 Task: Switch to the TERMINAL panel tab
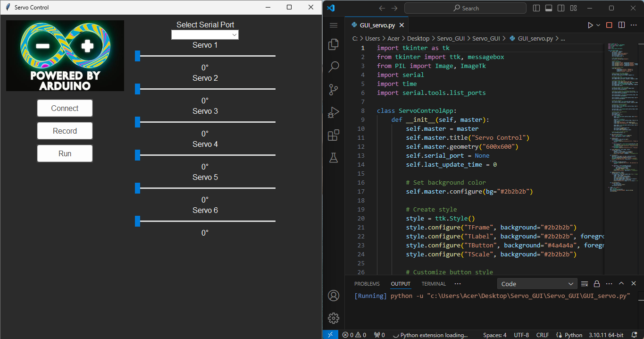(x=434, y=284)
